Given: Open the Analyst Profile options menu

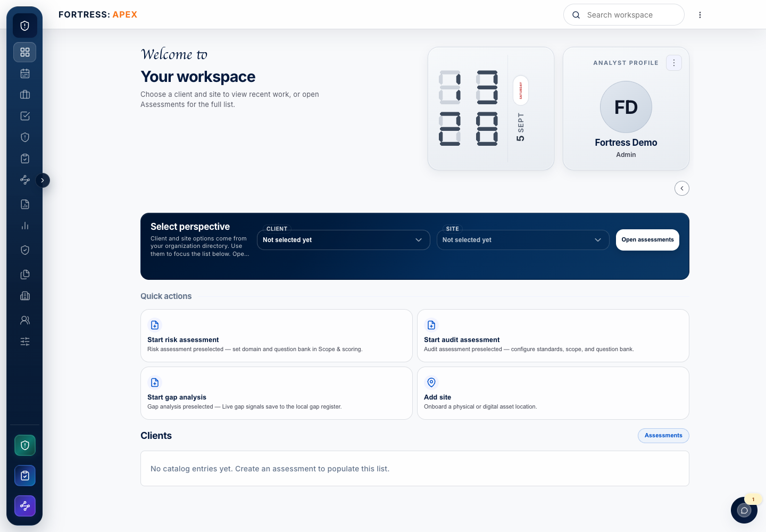Looking at the screenshot, I should click(x=674, y=63).
